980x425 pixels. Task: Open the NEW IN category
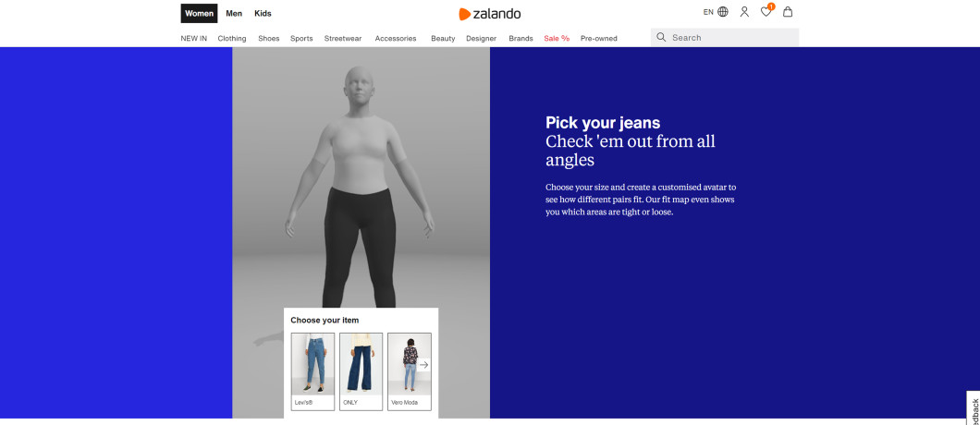(x=194, y=38)
